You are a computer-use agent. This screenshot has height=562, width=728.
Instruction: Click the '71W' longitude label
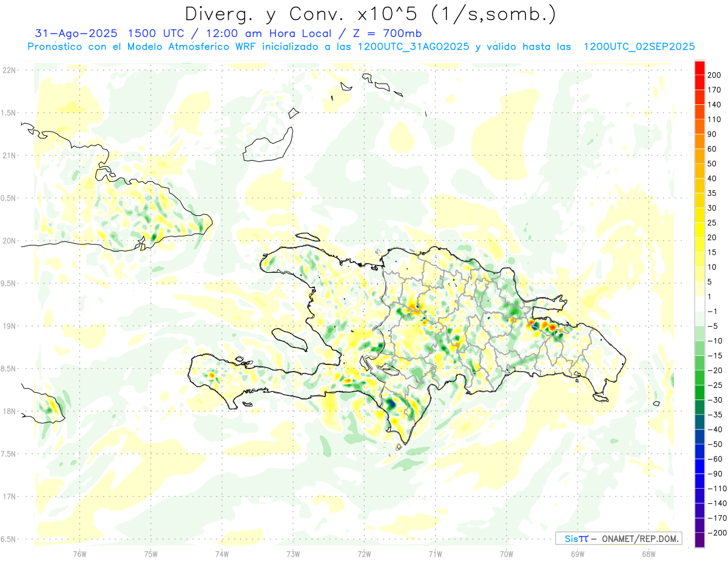point(435,554)
